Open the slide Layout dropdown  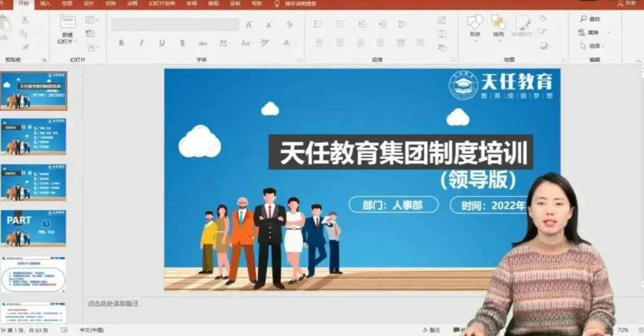[x=91, y=20]
